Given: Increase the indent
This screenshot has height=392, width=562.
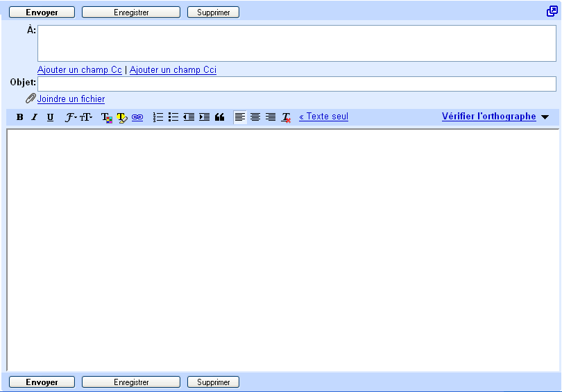Looking at the screenshot, I should 204,117.
